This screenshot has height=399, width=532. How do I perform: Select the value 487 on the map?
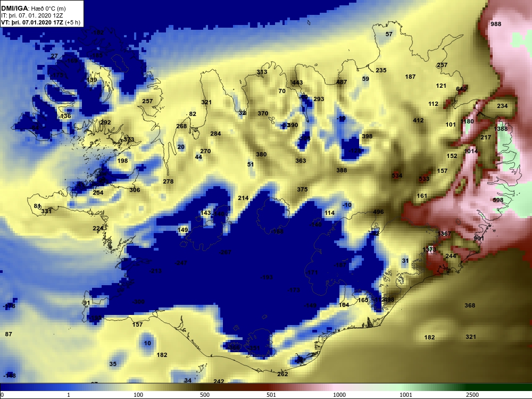pyautogui.click(x=342, y=82)
